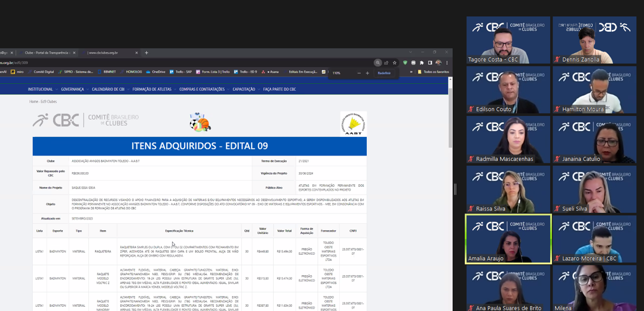Expand the CAPACITAÇÃO menu
This screenshot has height=311, width=644.
246,89
